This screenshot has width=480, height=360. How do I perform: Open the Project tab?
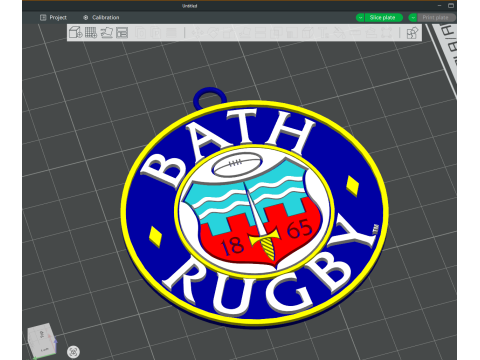pos(53,17)
